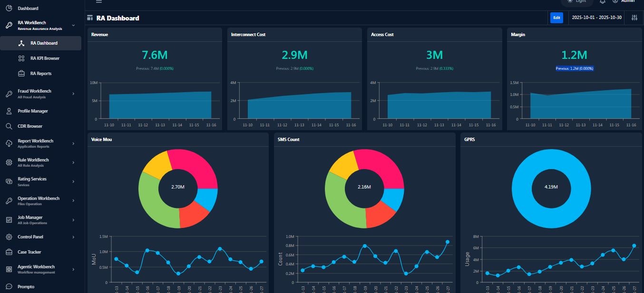Collapse the RA WorkBench section
Screen dimensions: 644x293
click(x=73, y=24)
